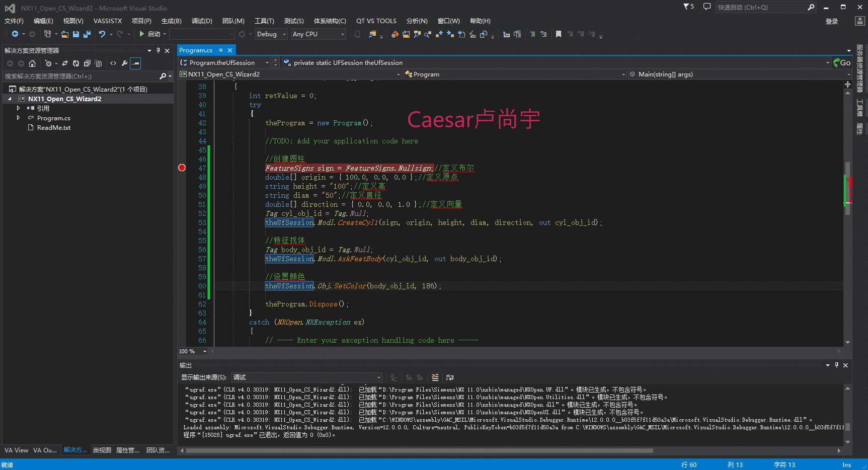This screenshot has width=868, height=470.
Task: Switch to the 类视图 class view tab
Action: pyautogui.click(x=102, y=450)
